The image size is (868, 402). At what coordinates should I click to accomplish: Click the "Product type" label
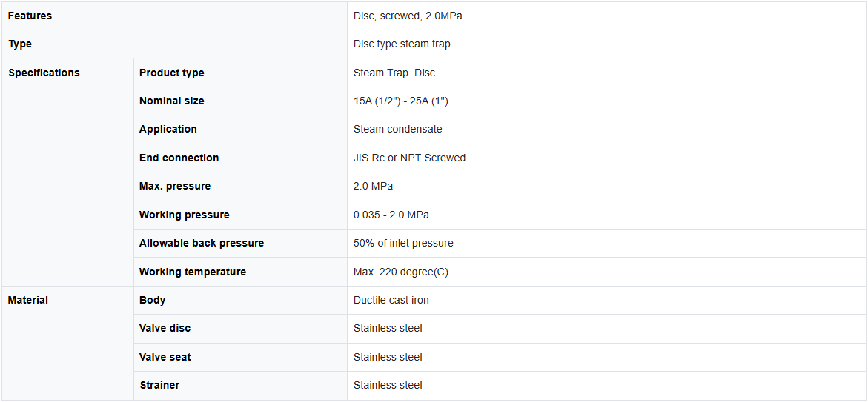click(x=171, y=73)
